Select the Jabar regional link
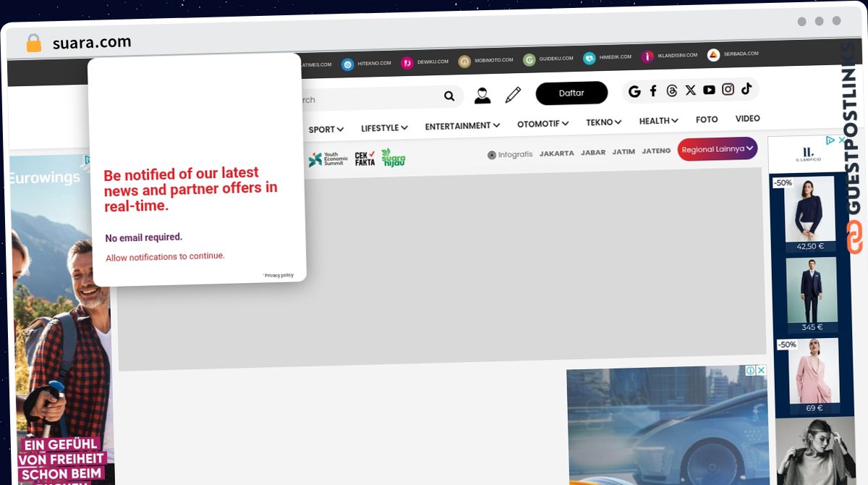 593,153
